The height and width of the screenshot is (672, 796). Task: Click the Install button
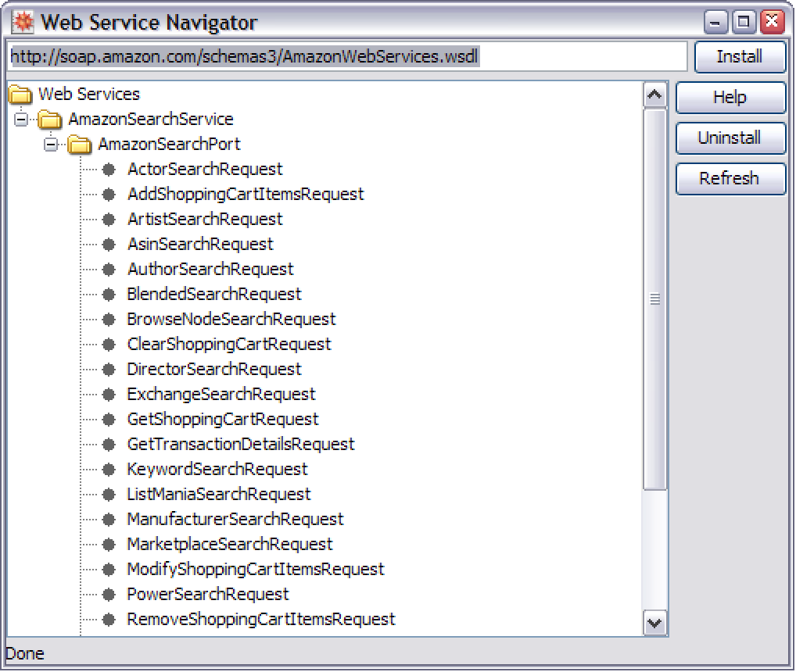click(740, 57)
